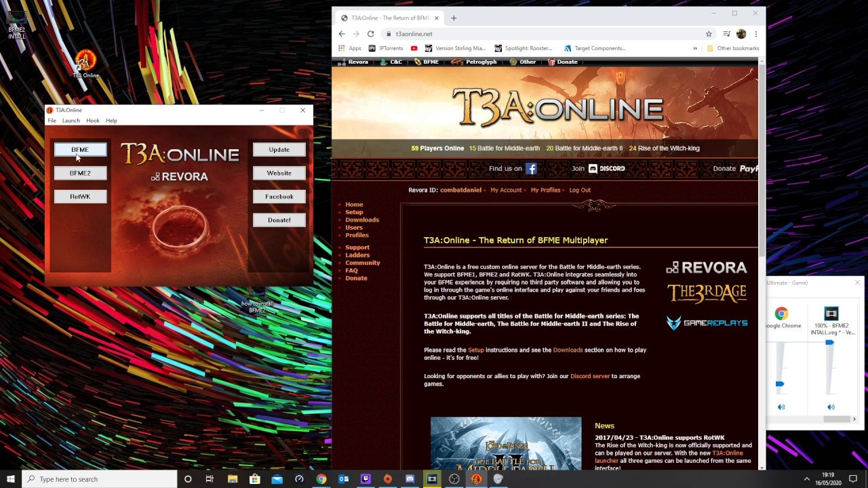Join Discord via the Discord logo

pos(606,169)
